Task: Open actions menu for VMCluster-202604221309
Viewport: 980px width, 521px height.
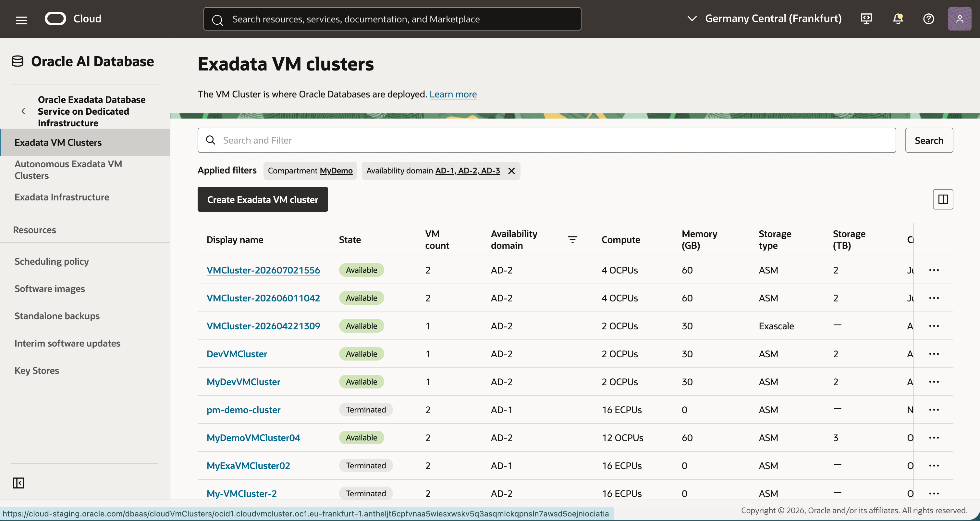Action: pyautogui.click(x=934, y=326)
